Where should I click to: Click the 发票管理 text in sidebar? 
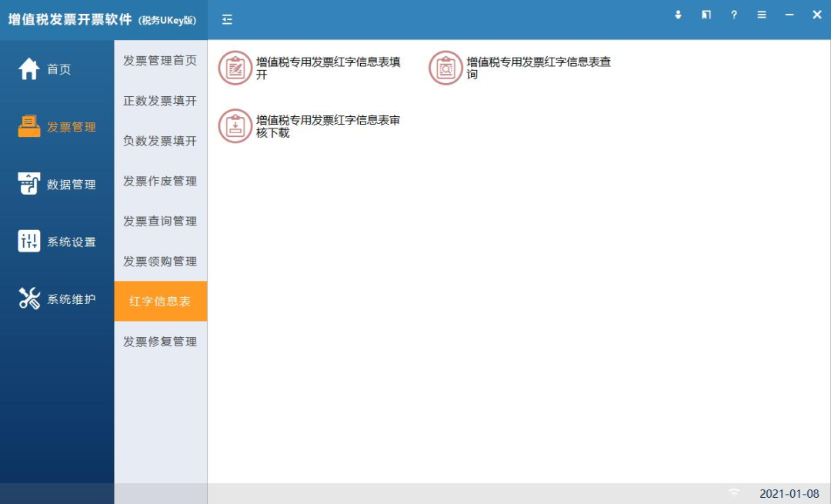pos(72,127)
